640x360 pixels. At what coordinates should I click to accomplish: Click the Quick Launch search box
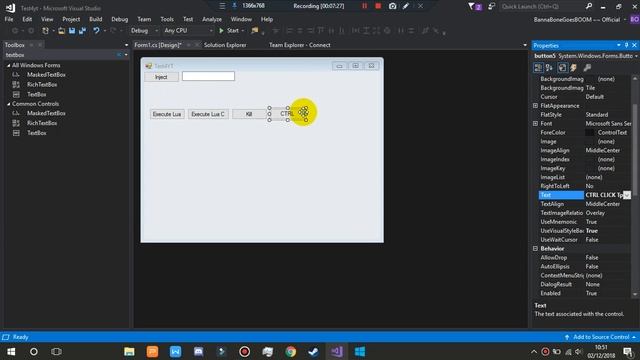click(x=541, y=6)
